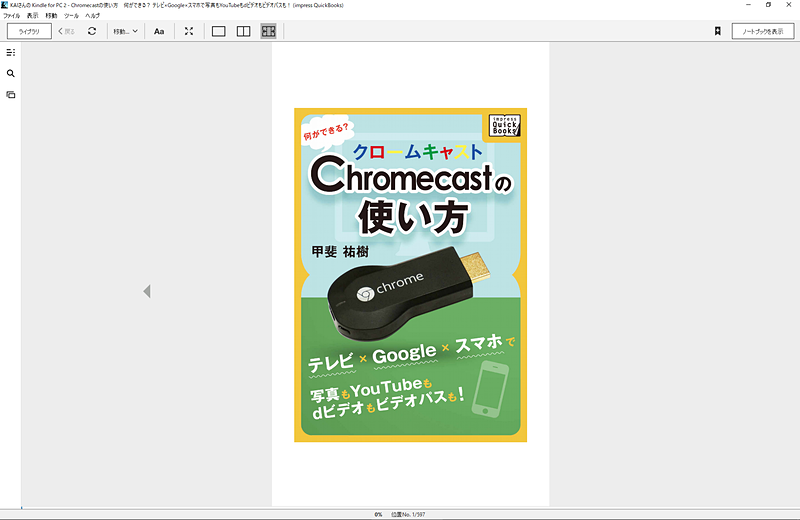Click the 0% progress text
Viewport: 800px width, 520px height.
tap(378, 514)
